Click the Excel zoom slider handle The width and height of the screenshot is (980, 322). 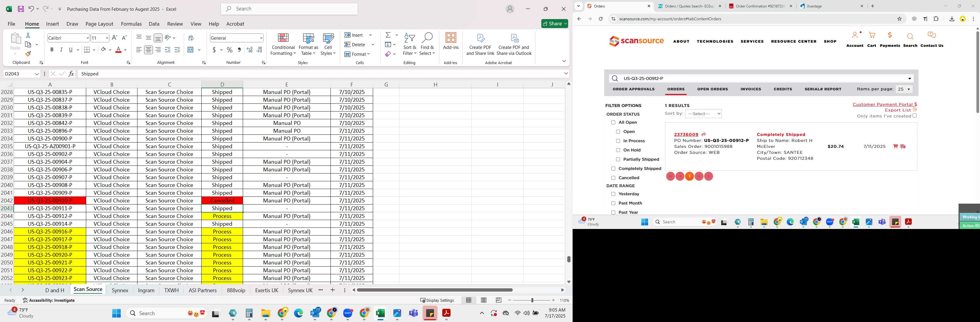click(x=532, y=300)
